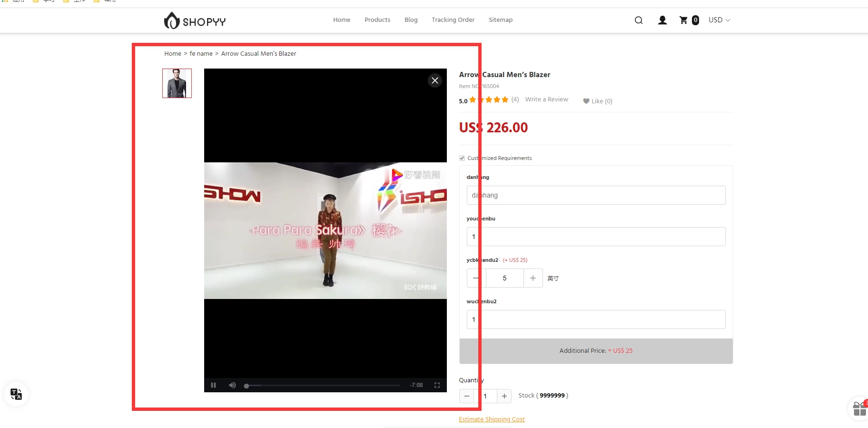Close the video player overlay
The height and width of the screenshot is (428, 868).
435,80
